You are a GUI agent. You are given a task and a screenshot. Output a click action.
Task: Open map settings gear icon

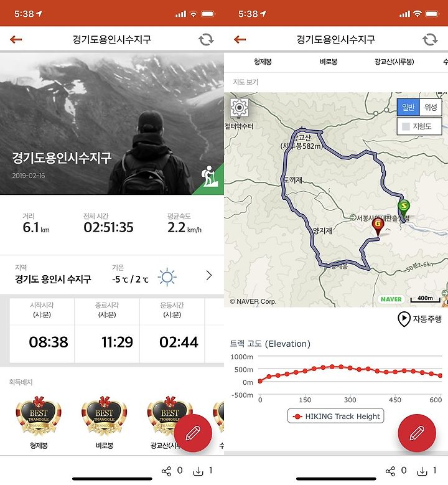[239, 108]
